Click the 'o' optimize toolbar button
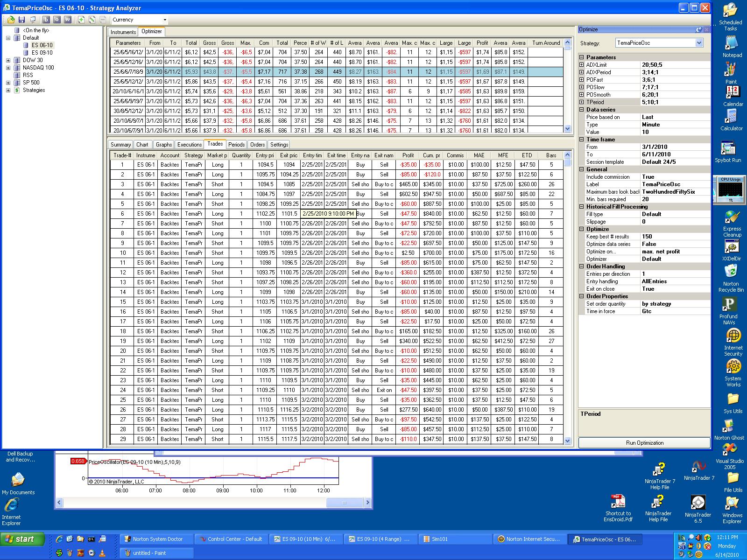 (56, 20)
